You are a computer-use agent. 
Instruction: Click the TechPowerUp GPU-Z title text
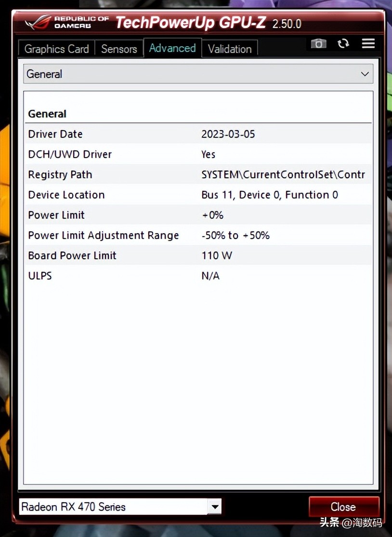coord(191,23)
